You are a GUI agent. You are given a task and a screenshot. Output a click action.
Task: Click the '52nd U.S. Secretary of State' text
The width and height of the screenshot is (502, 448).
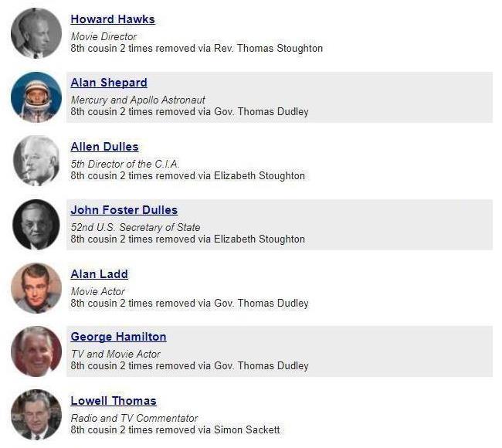(135, 227)
